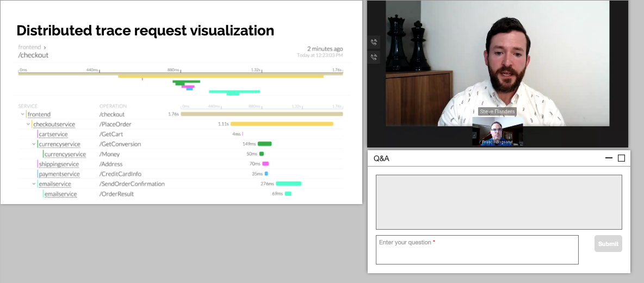Screen dimensions: 644x283
Task: Select the green /GetConversion 149ms span bar
Action: point(264,144)
